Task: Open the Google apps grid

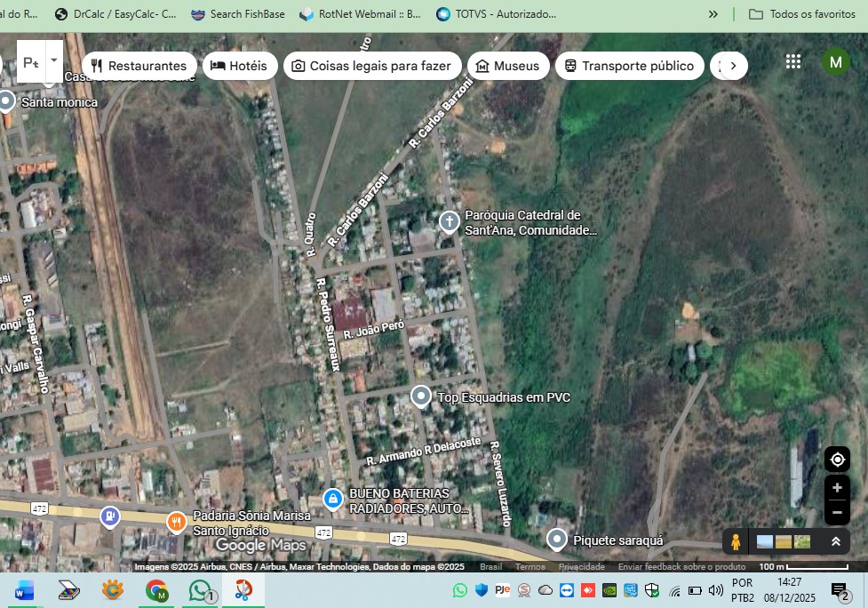Action: coord(793,61)
